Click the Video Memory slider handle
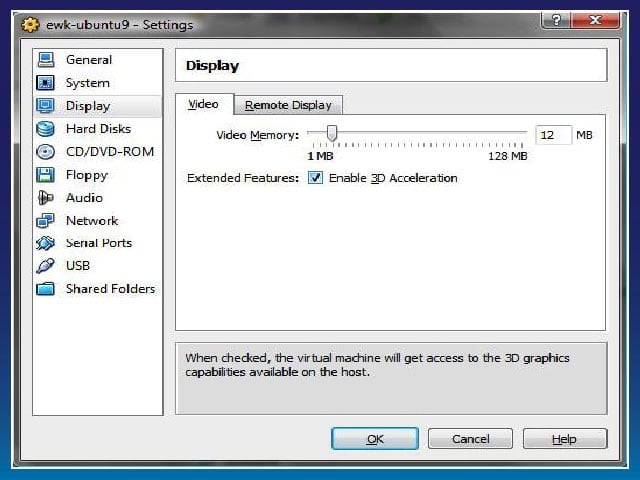The height and width of the screenshot is (480, 640). (x=332, y=133)
